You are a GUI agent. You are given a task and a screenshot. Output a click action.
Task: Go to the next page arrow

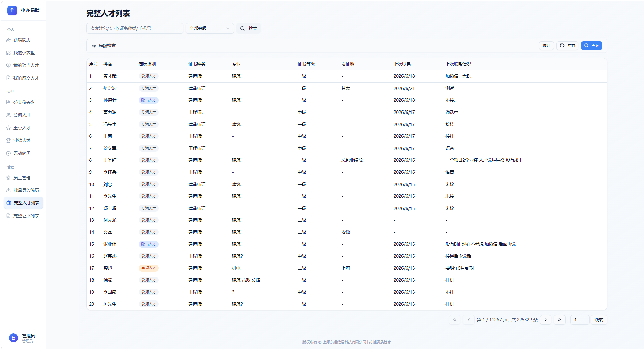[x=546, y=320]
